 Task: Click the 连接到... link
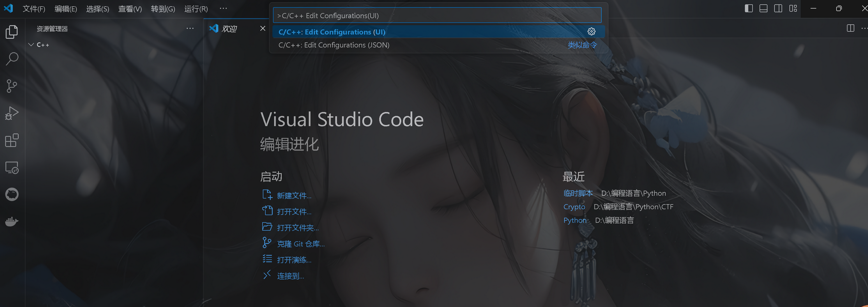[290, 276]
